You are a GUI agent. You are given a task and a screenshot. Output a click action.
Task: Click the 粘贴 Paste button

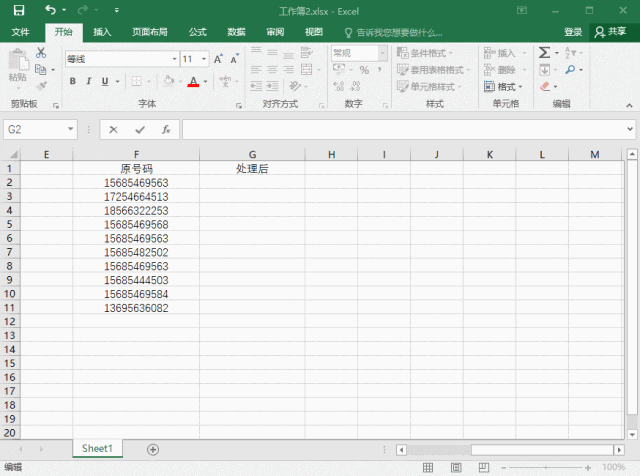click(x=18, y=67)
